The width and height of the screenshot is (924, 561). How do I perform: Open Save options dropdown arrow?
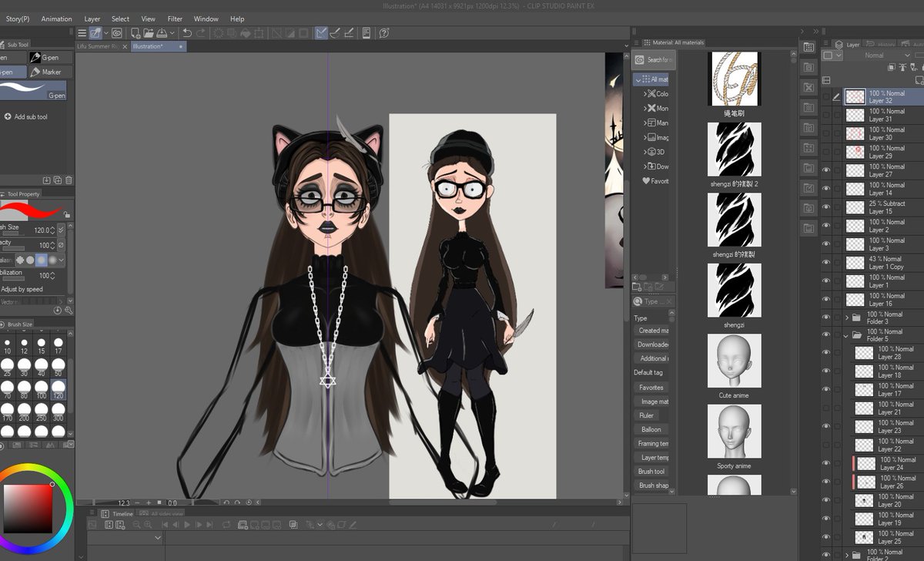[172, 33]
